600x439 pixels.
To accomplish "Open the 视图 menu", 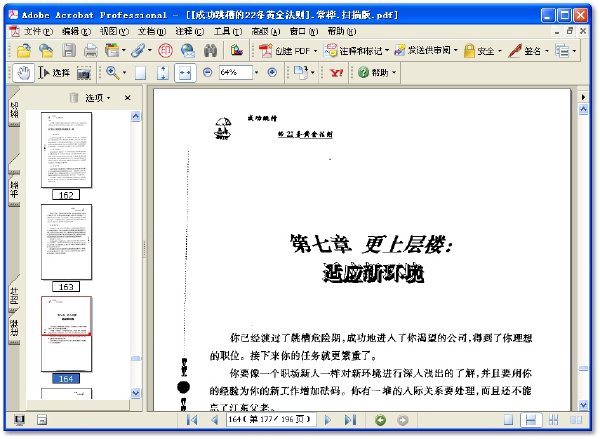I will click(114, 31).
